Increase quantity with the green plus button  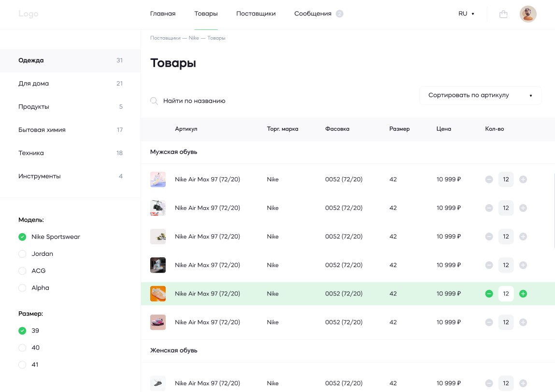pos(523,294)
